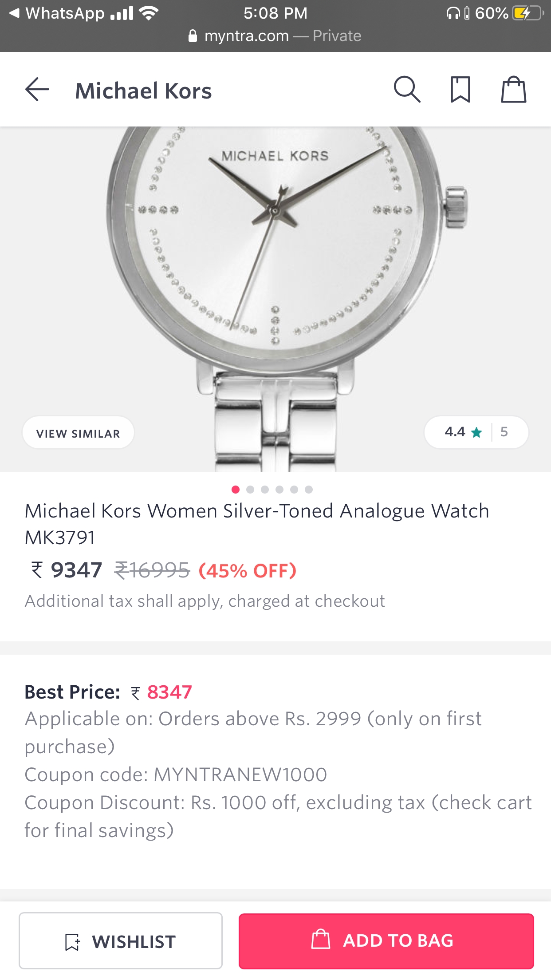Tap the watch product image
551x980 pixels.
point(275,275)
